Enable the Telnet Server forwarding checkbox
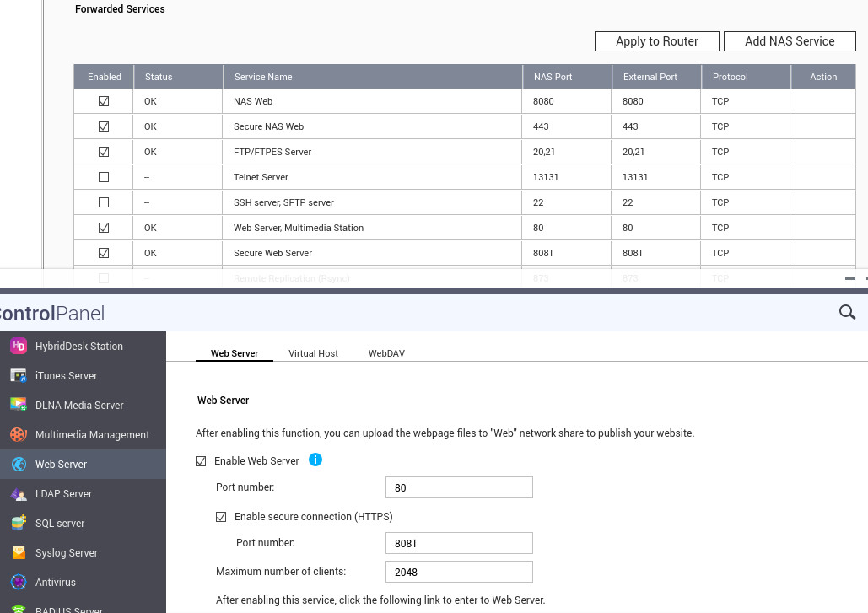The width and height of the screenshot is (868, 613). 104,177
